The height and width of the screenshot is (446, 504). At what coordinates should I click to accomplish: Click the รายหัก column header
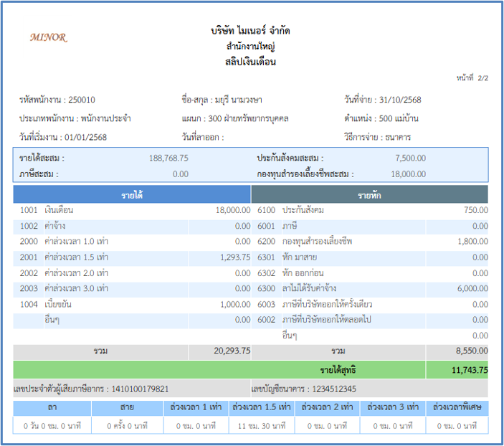click(370, 194)
